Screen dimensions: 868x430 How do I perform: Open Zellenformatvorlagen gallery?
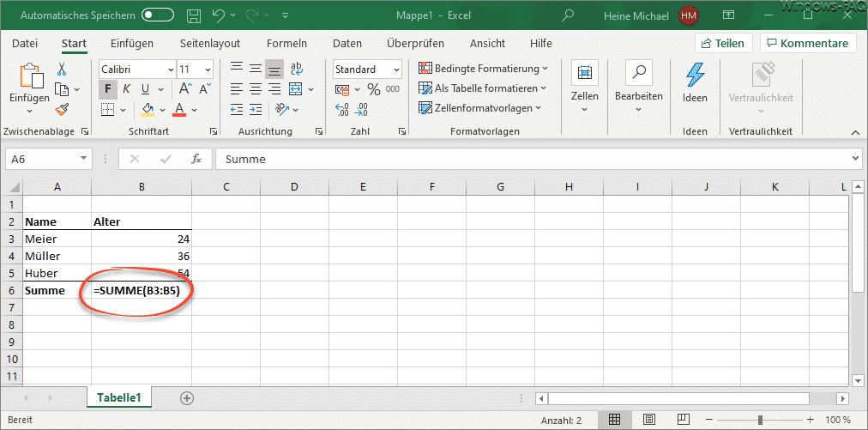480,108
